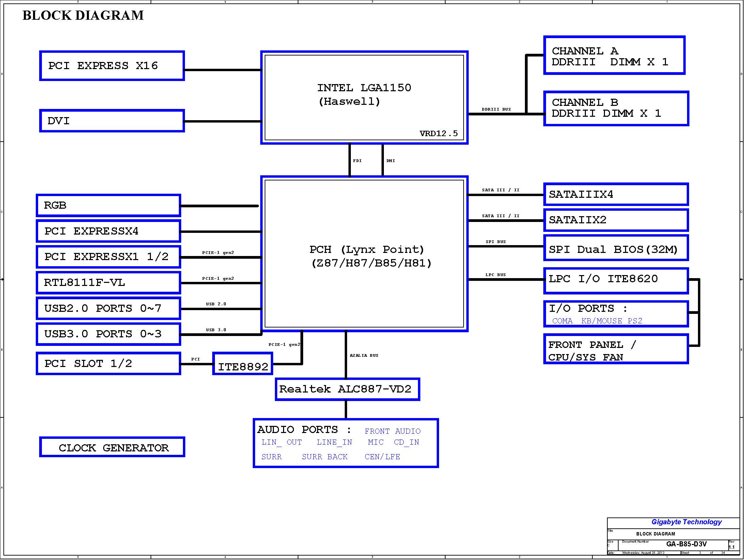Viewport: 747px width, 560px height.
Task: Click the LPC I/O ITE8620 block
Action: pos(616,280)
